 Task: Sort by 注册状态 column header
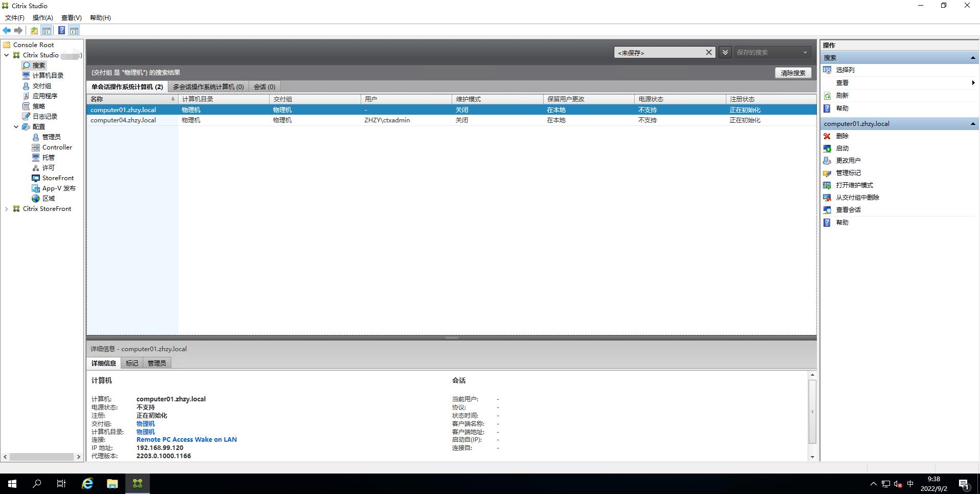pos(771,99)
